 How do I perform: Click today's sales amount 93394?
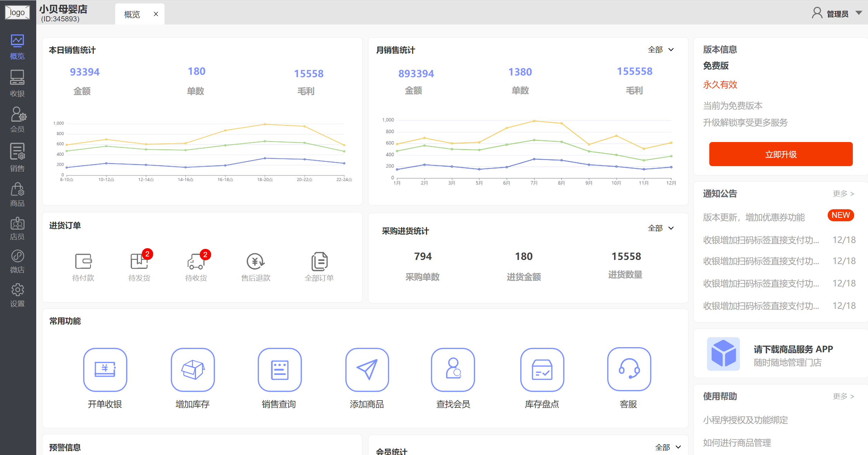tap(85, 72)
